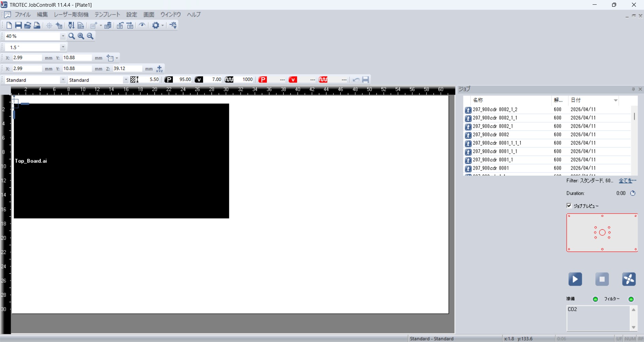Viewport: 644px width, 342px height.
Task: Open the ファイル menu
Action: point(23,14)
